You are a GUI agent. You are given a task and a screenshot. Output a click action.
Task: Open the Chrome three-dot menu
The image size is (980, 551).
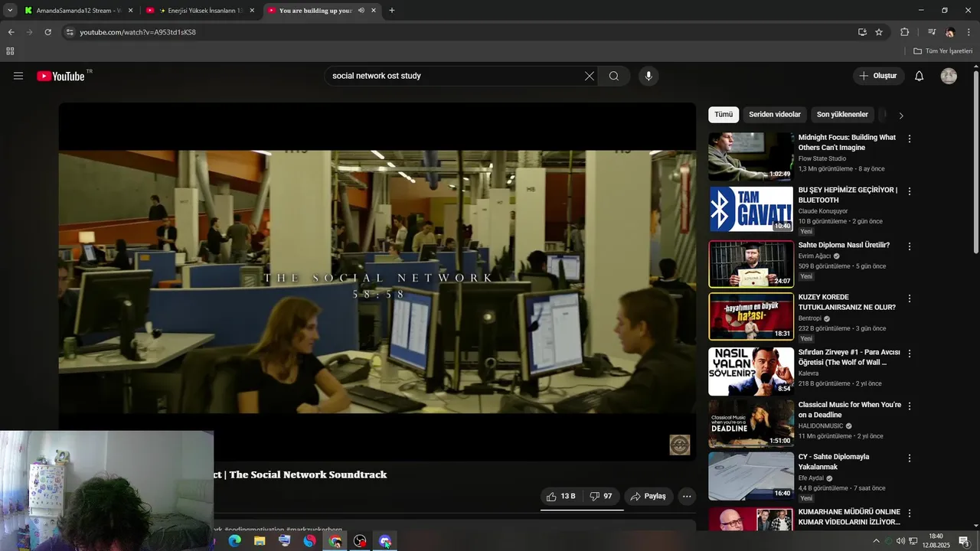969,32
